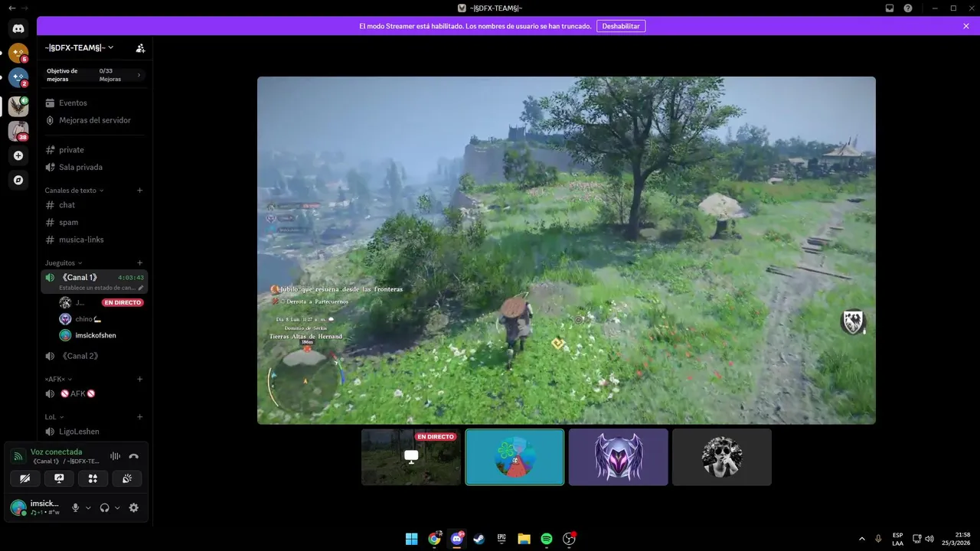Share your screen from the voice panel
The height and width of the screenshot is (551, 980).
click(x=59, y=478)
